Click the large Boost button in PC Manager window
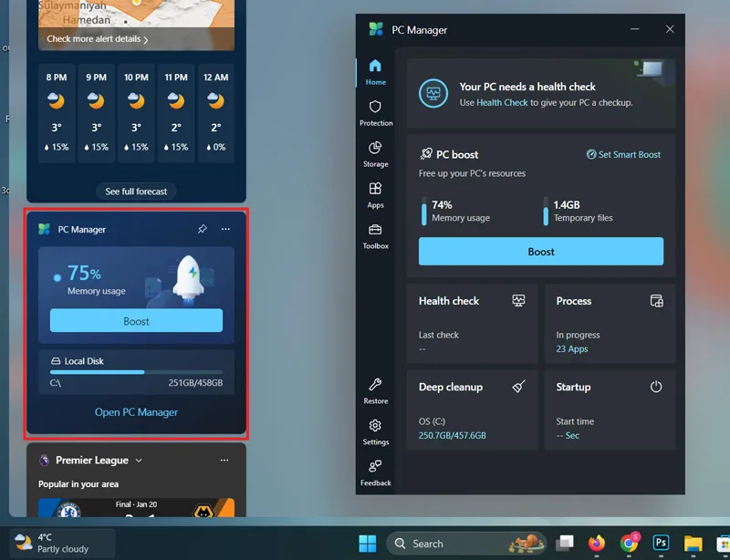 [x=541, y=252]
